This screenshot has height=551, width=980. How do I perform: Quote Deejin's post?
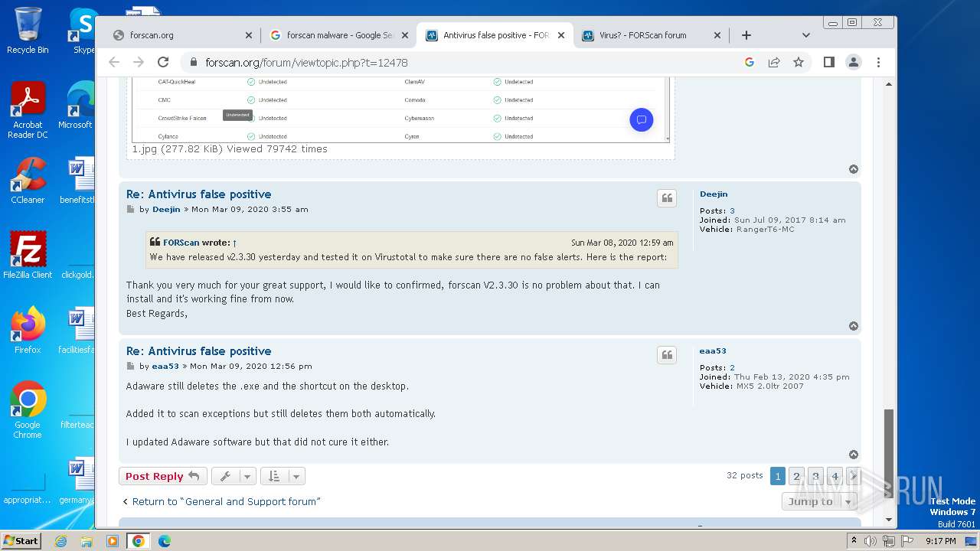667,198
